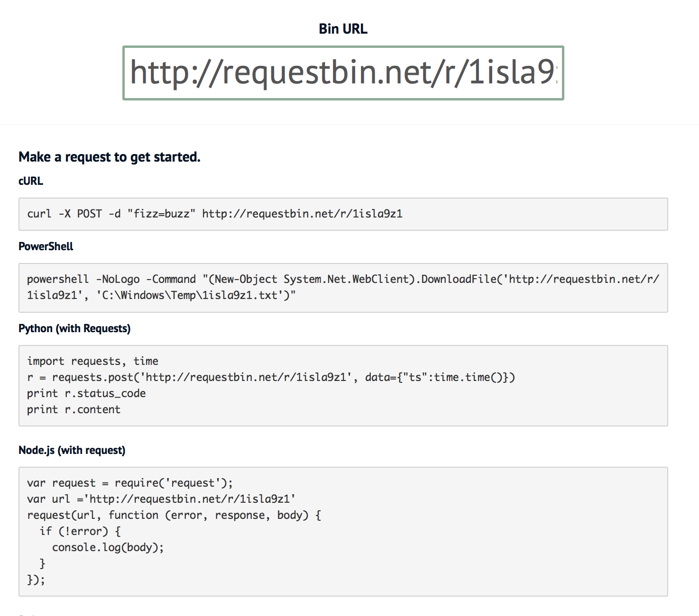
Task: Click the PowerShell section heading
Action: (46, 246)
